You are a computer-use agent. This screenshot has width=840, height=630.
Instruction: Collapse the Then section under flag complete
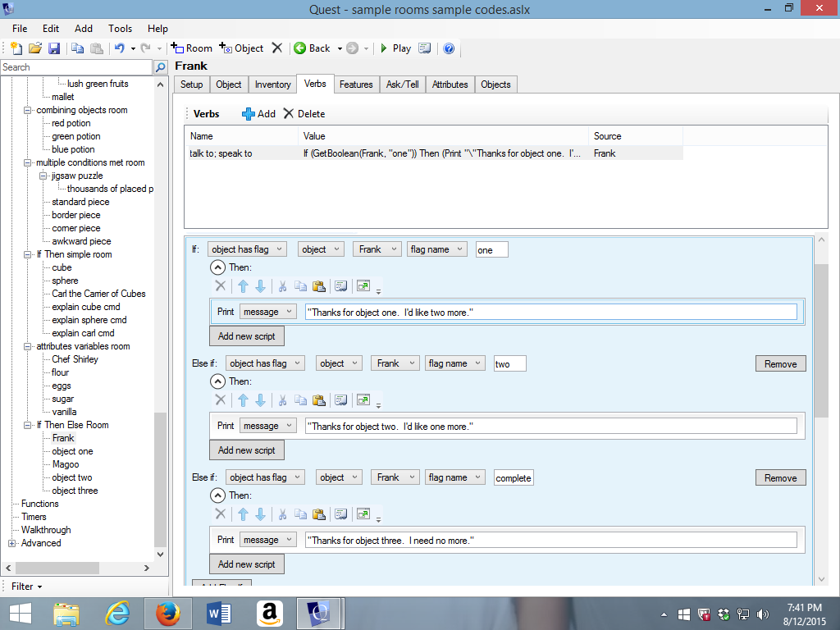(x=217, y=495)
